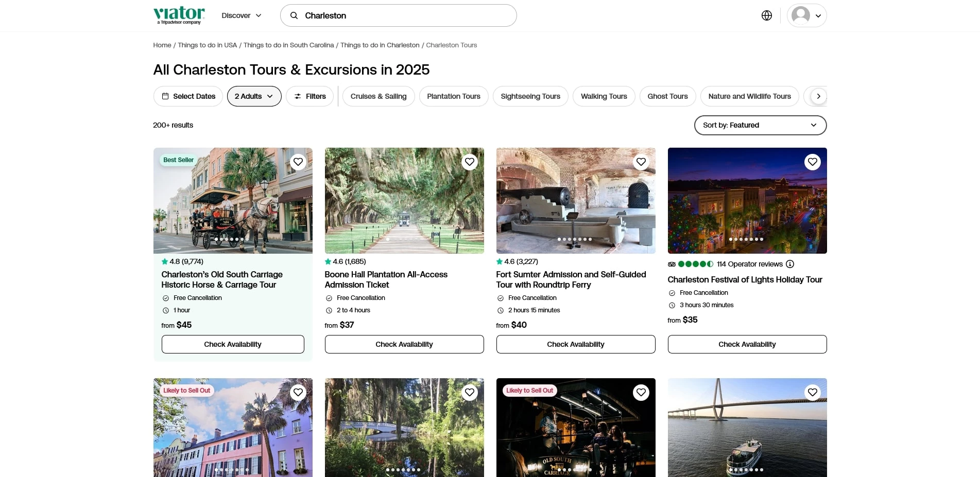Favorite the Festival of Lights Holiday Tour
This screenshot has height=477, width=980.
pyautogui.click(x=812, y=162)
